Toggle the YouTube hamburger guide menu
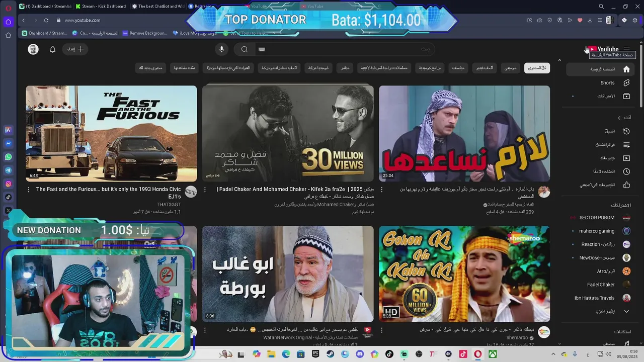 tap(627, 49)
